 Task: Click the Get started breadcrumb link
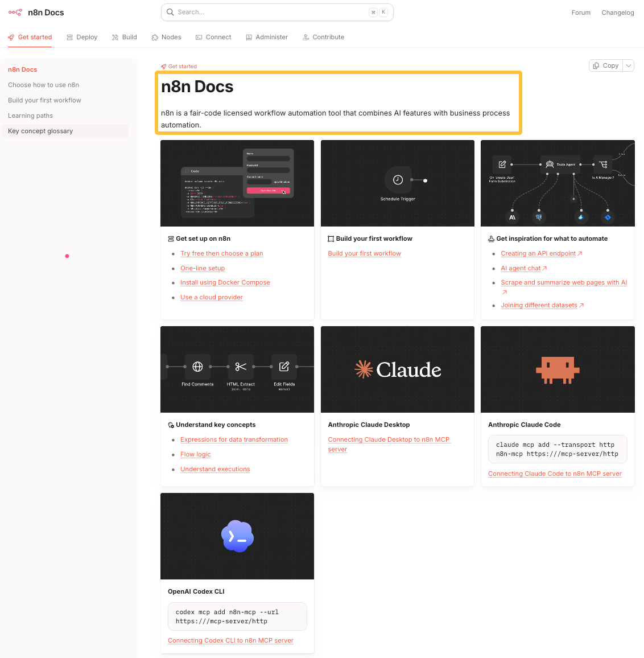click(179, 66)
